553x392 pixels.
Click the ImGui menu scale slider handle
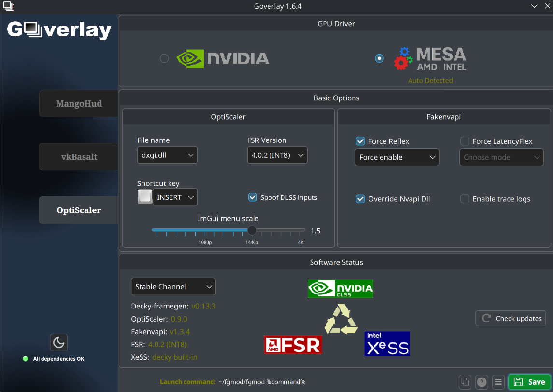tap(252, 230)
